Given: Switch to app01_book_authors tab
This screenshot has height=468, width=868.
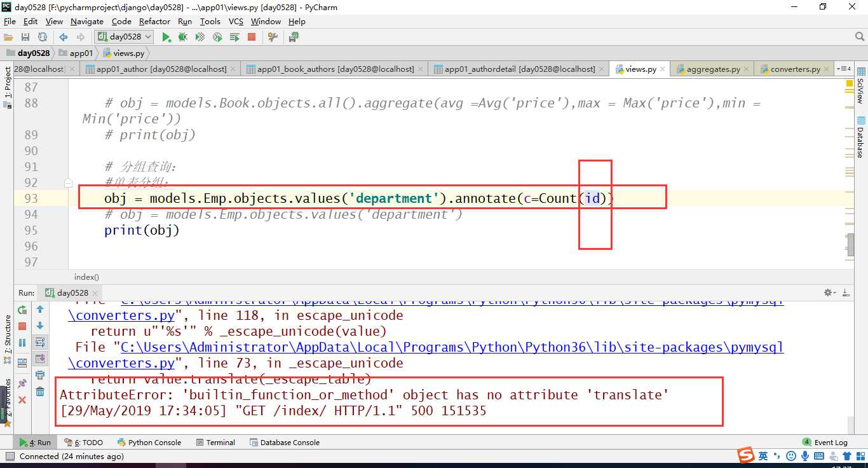Looking at the screenshot, I should tap(335, 69).
